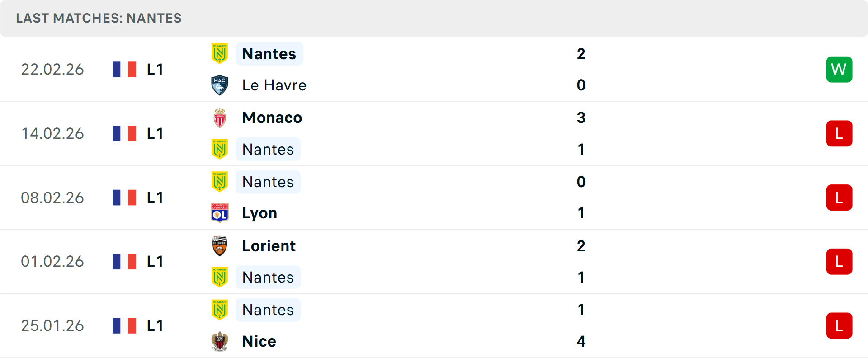Open the Nice team link
Viewport: 868px width, 358px height.
tap(259, 341)
